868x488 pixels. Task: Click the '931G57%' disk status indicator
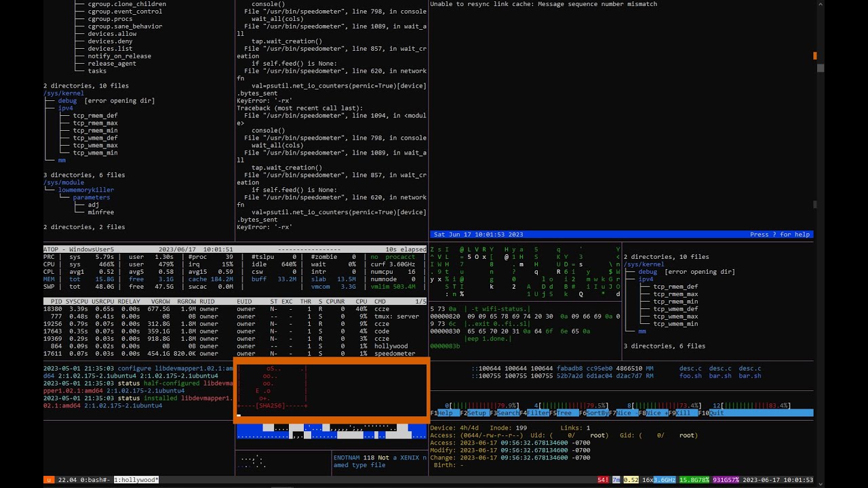coord(726,480)
